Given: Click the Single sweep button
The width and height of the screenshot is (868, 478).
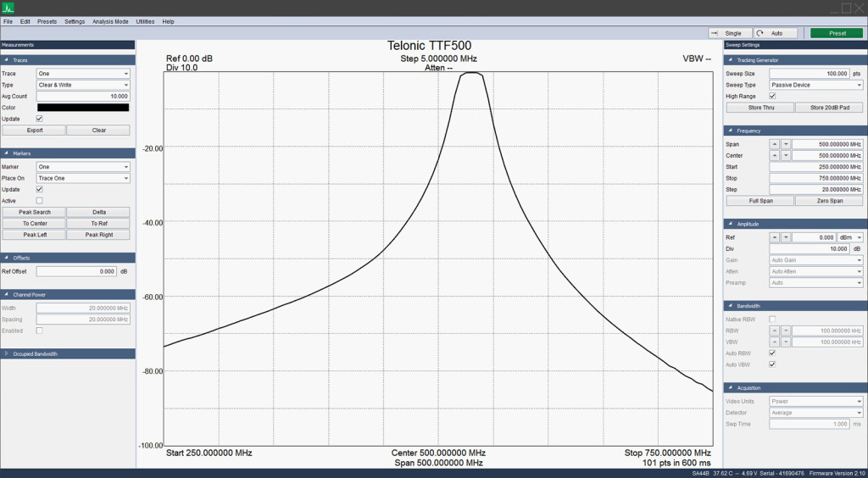Looking at the screenshot, I should click(x=729, y=33).
